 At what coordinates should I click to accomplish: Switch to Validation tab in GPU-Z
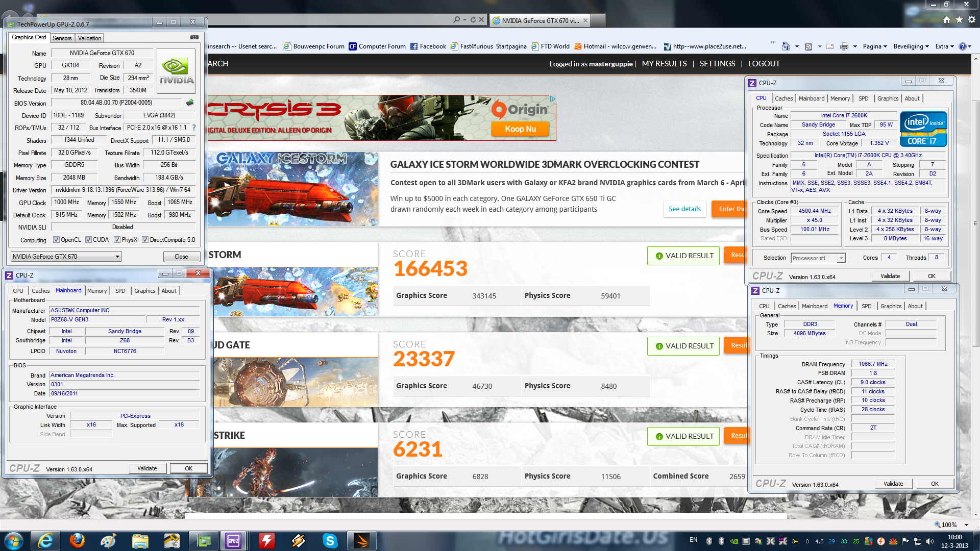click(x=90, y=38)
